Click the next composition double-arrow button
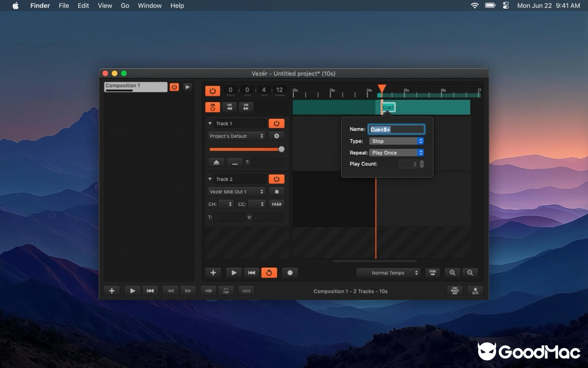Image resolution: width=588 pixels, height=368 pixels. (188, 291)
